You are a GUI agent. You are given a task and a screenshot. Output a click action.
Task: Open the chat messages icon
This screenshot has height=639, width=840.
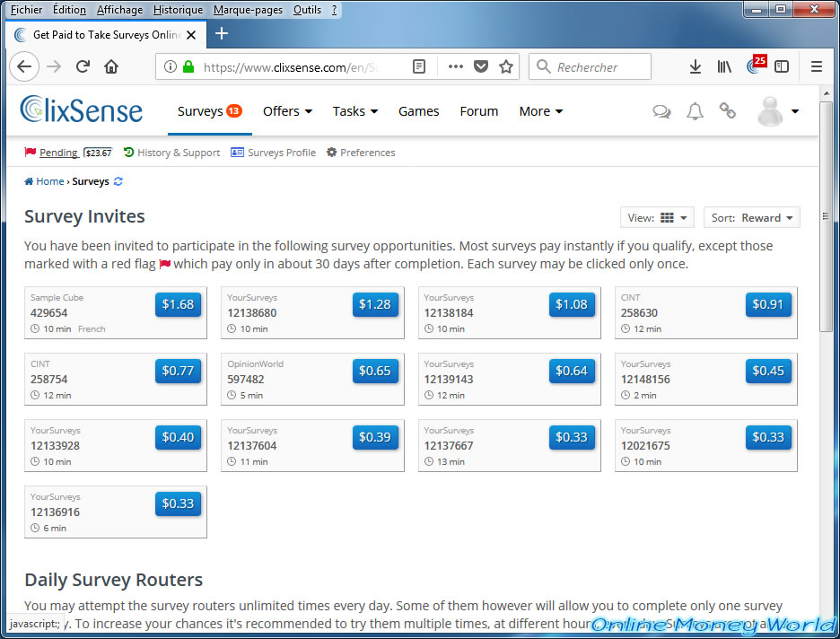pos(661,111)
